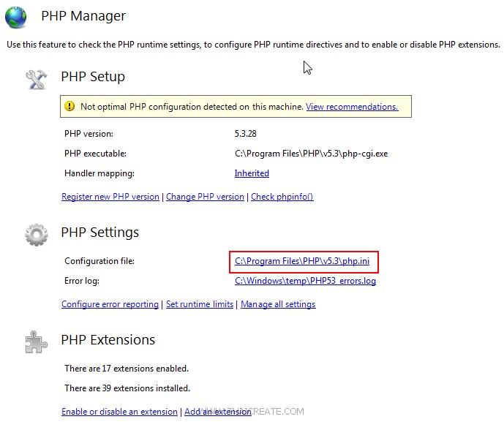Viewport: 504px width, 430px height.
Task: Open the php.ini configuration file link
Action: tap(306, 261)
